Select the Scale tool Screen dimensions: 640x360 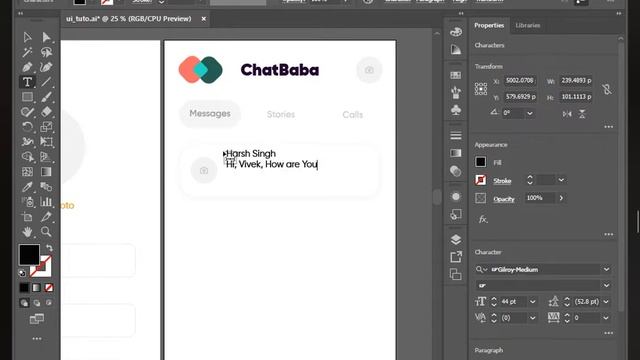point(46,127)
